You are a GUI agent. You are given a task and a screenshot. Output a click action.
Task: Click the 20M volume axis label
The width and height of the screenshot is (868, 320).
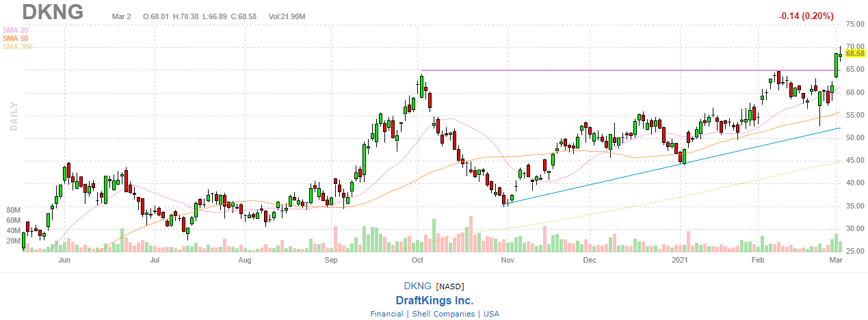[12, 241]
